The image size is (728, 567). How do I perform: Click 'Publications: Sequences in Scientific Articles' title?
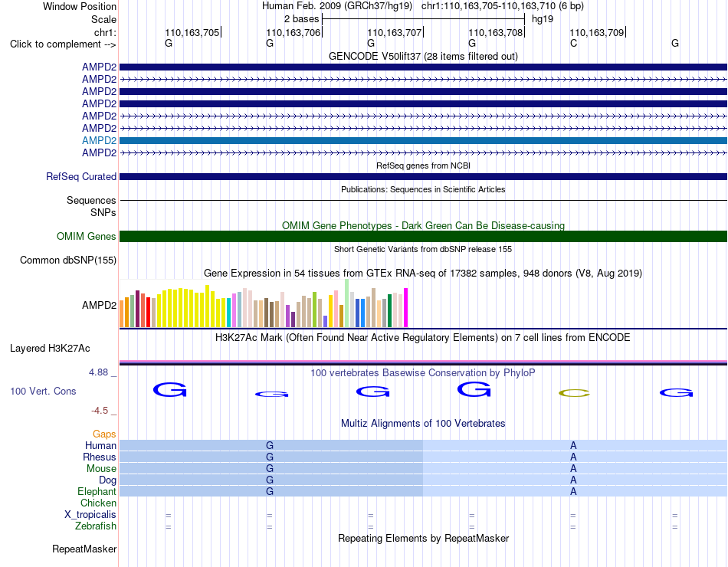coord(423,189)
